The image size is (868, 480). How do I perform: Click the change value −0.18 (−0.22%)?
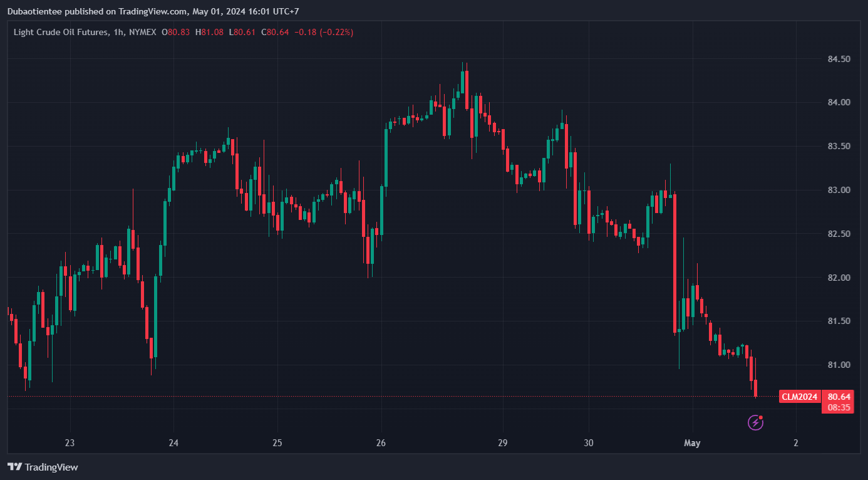click(x=324, y=32)
